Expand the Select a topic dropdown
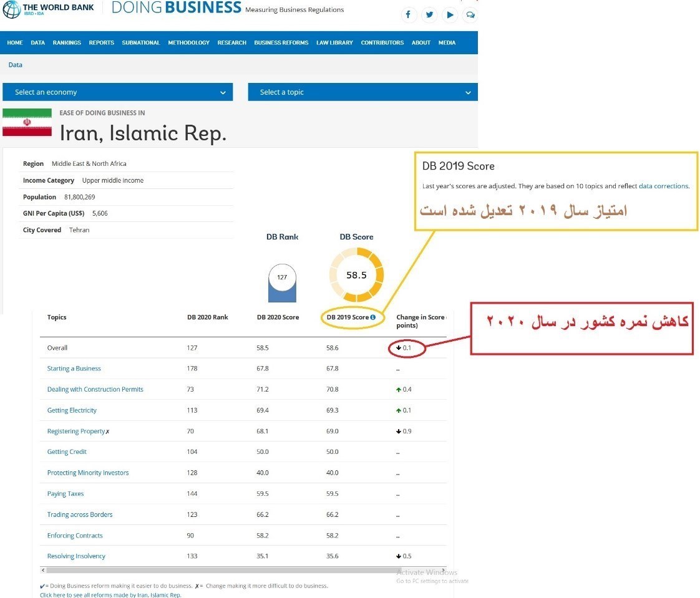 click(363, 92)
